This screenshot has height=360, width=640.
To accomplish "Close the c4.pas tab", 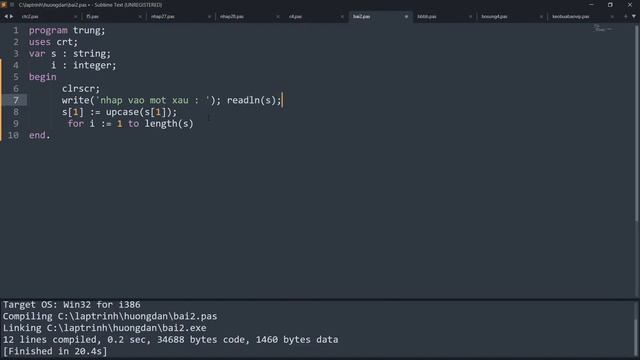I will 342,17.
